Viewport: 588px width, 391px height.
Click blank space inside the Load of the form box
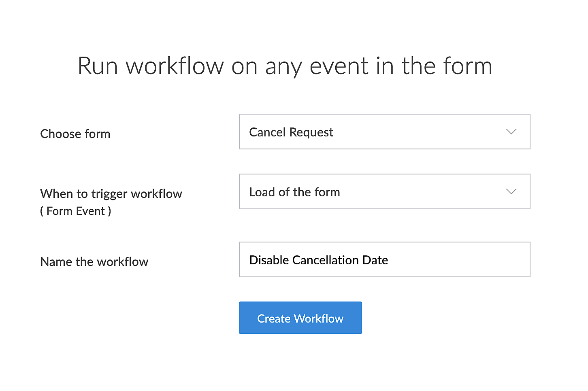(x=421, y=192)
